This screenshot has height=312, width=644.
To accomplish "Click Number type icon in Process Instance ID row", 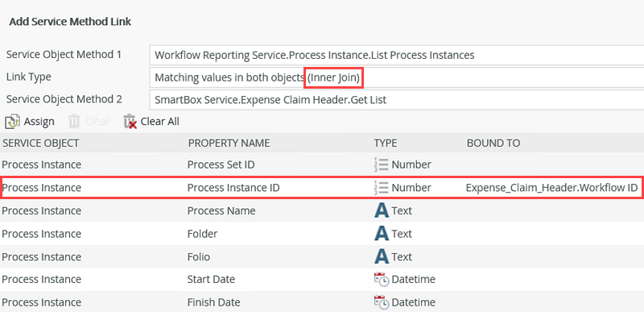I will coord(382,188).
